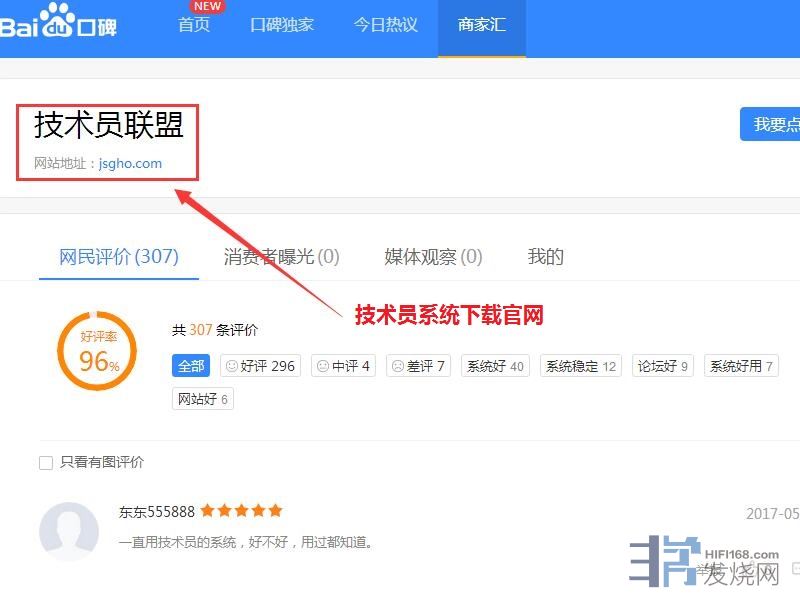Click the 我要点评 blue button
The width and height of the screenshot is (800, 600).
click(x=774, y=125)
